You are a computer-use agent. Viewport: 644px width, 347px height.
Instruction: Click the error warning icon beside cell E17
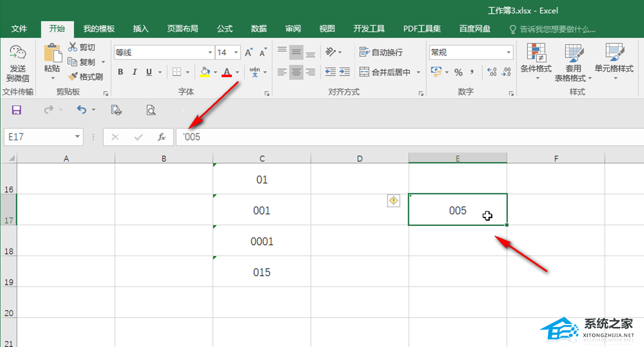tap(394, 201)
